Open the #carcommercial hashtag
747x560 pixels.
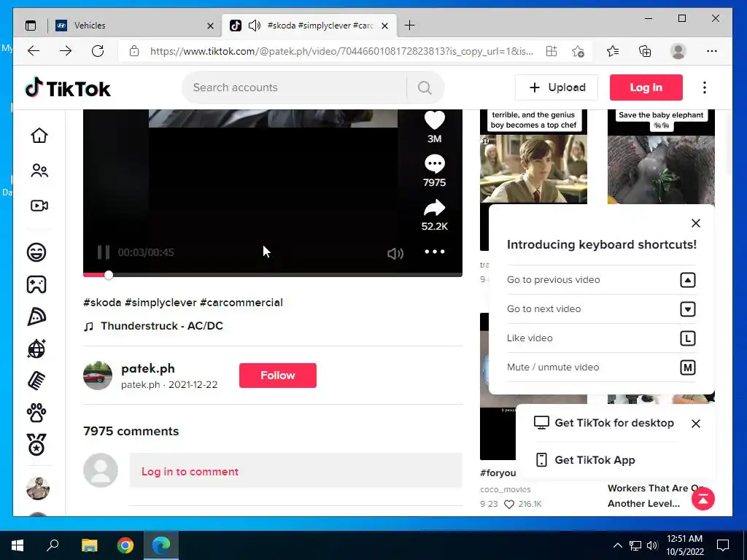point(241,303)
